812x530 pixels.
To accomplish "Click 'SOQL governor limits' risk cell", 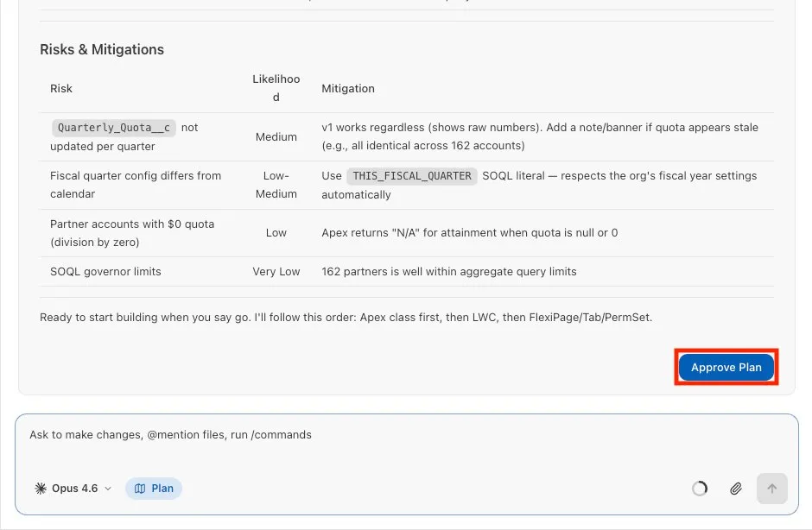I will point(105,271).
